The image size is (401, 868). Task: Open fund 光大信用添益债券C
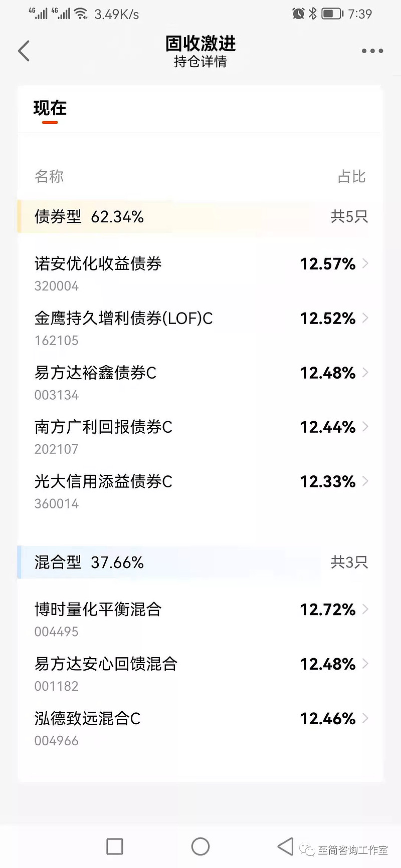[200, 491]
